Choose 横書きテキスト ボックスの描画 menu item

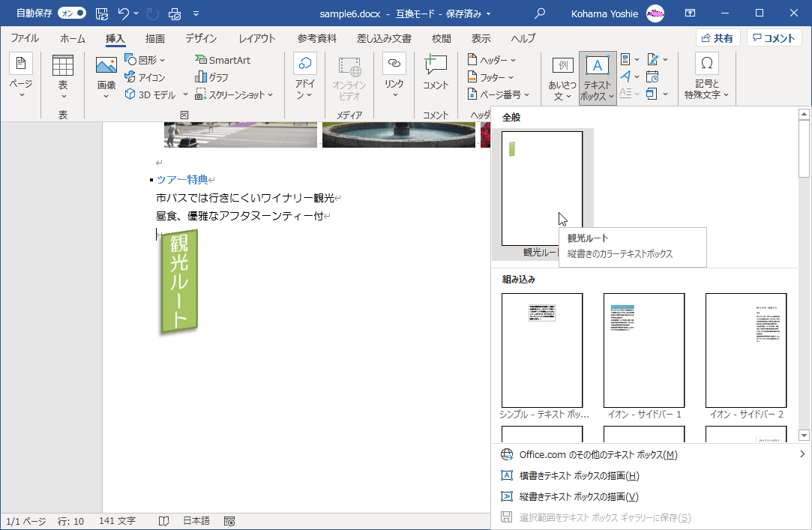pos(579,475)
